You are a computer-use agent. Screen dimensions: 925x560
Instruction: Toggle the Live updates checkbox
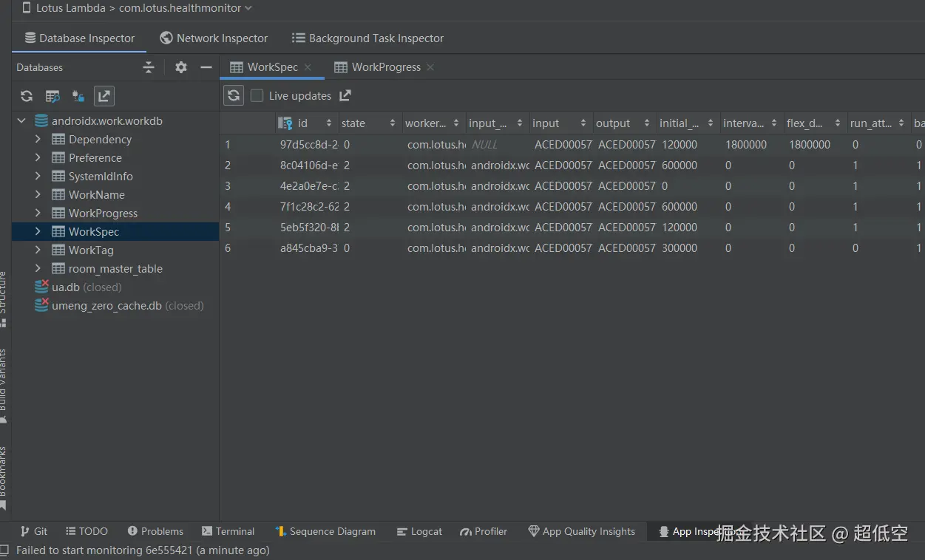pyautogui.click(x=257, y=95)
